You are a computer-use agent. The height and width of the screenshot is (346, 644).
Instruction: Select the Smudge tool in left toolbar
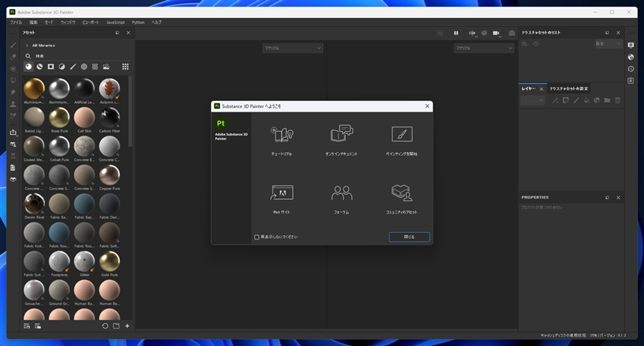[x=13, y=92]
